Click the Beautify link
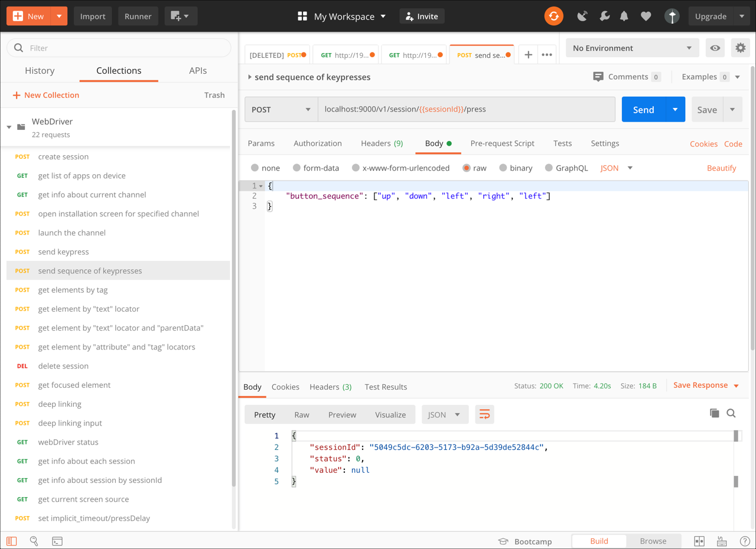 click(x=722, y=168)
